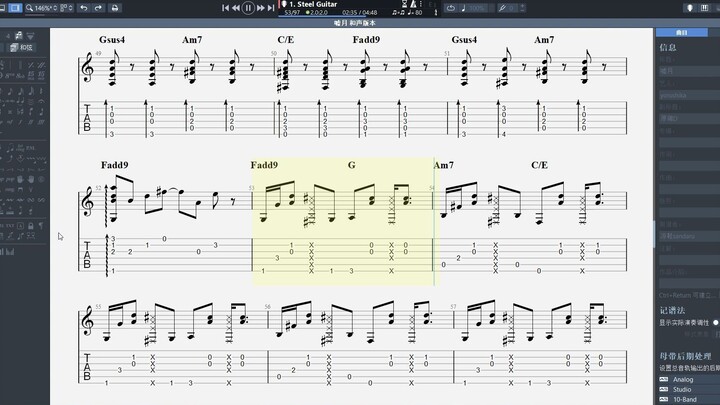Skip to the end of the score
720x405 pixels.
tap(272, 8)
